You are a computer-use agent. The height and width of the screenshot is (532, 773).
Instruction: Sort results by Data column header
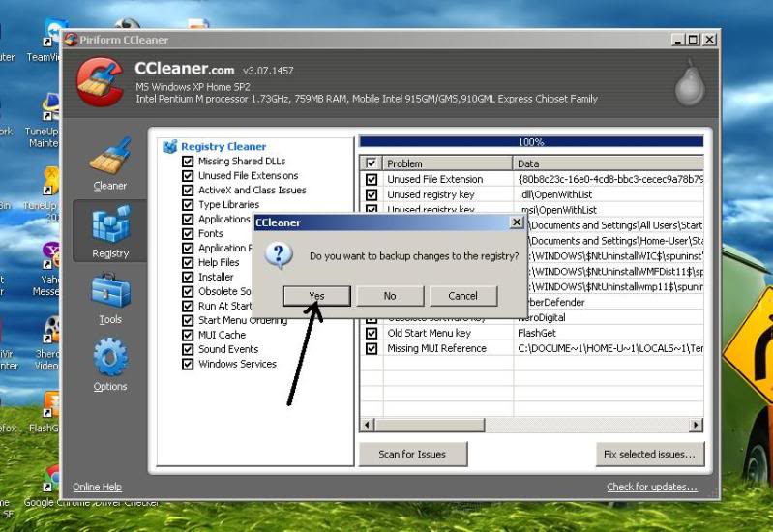(x=608, y=163)
